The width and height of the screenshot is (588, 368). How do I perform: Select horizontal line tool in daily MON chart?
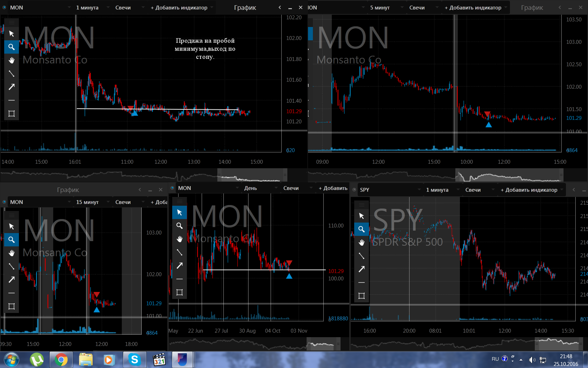point(180,279)
